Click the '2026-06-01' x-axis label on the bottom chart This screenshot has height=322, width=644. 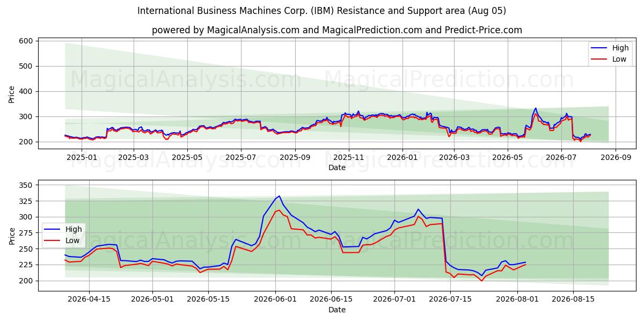coord(275,299)
